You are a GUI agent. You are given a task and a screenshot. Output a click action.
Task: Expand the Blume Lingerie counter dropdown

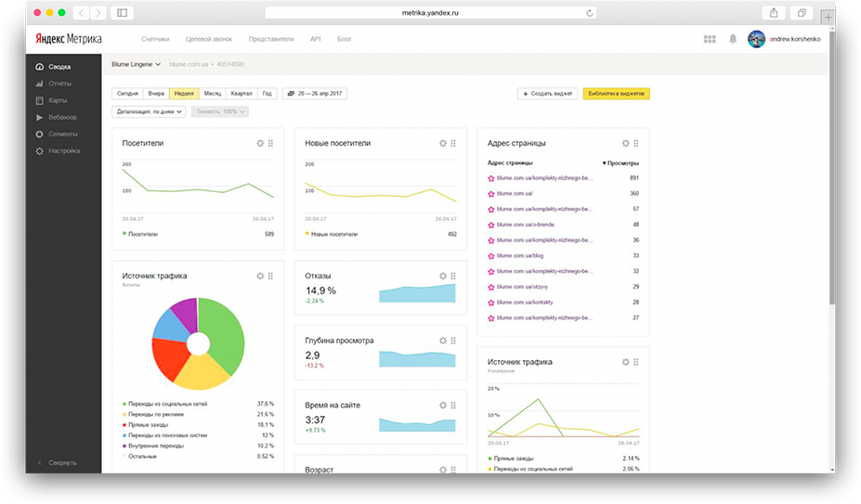tap(136, 64)
